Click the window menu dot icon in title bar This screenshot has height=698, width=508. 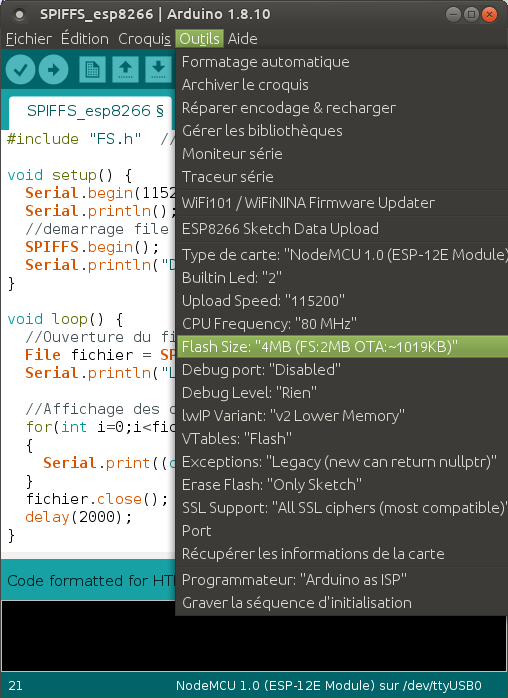(19, 15)
